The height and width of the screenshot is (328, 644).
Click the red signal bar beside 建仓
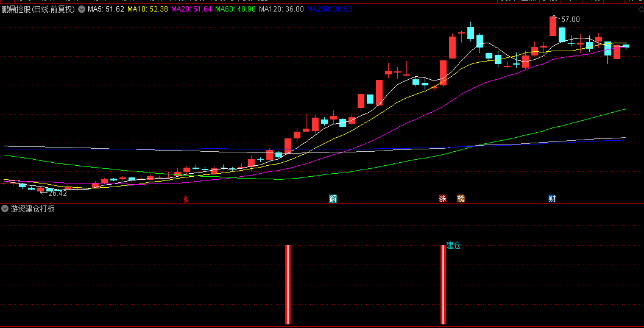(443, 285)
